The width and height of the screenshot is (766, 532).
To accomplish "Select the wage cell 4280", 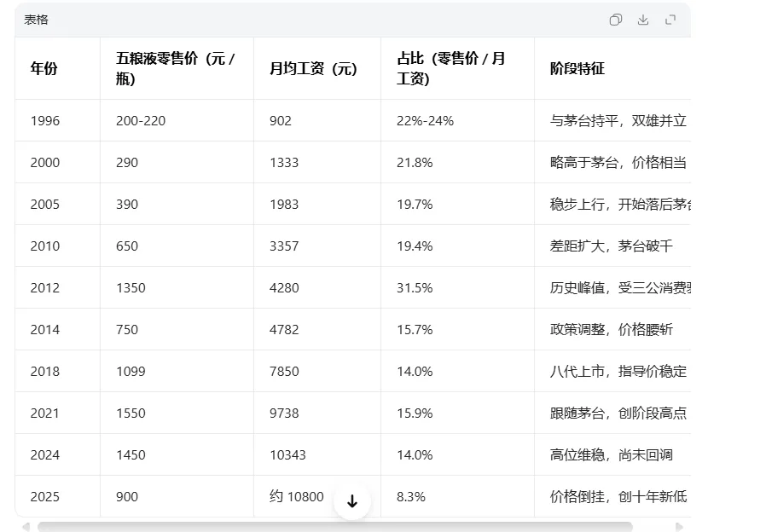I will 317,287.
